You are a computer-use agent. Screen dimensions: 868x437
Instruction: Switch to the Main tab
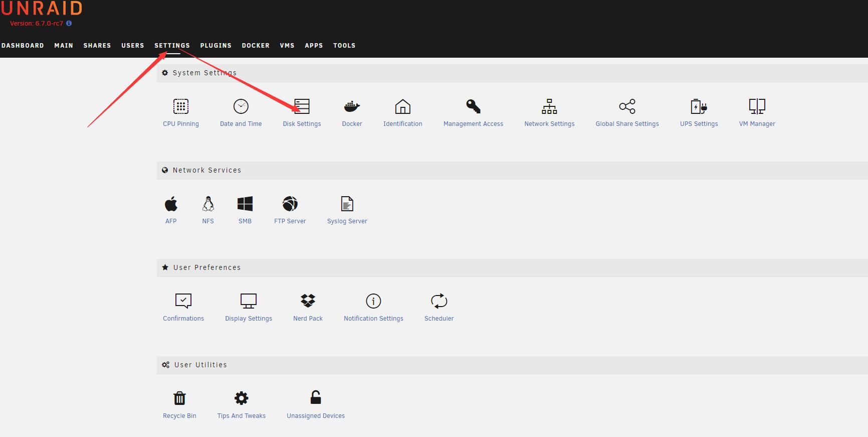click(x=64, y=45)
